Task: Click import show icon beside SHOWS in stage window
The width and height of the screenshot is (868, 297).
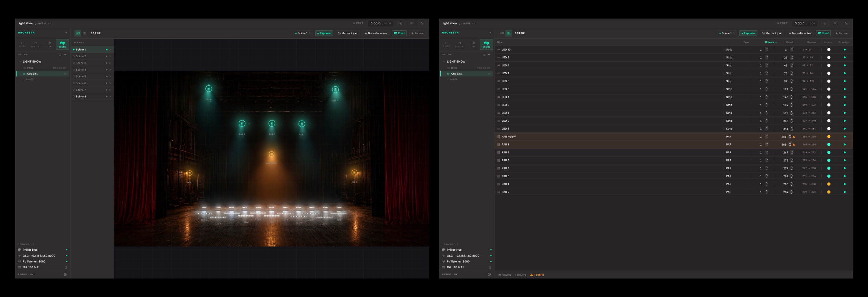Action: (60, 55)
